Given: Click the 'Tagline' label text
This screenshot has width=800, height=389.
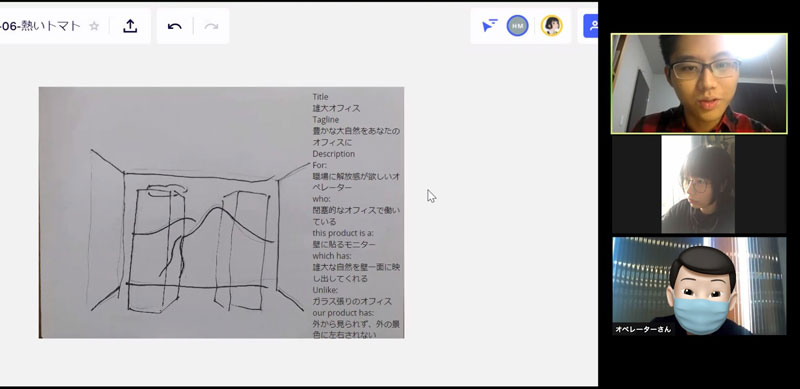Looking at the screenshot, I should (326, 119).
